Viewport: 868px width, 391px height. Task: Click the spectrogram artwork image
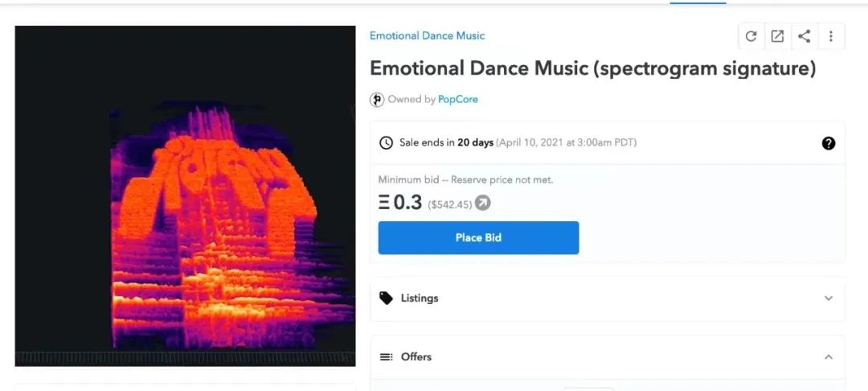[185, 196]
